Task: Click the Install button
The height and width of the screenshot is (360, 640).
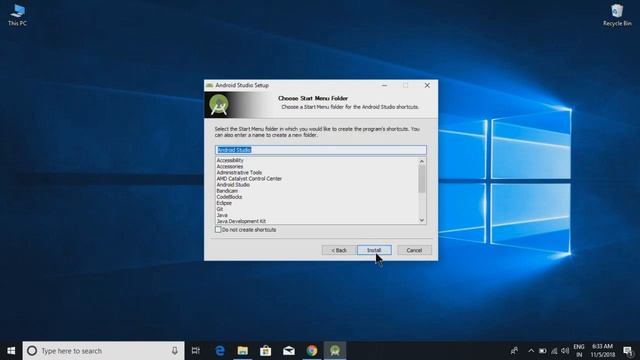Action: (374, 250)
